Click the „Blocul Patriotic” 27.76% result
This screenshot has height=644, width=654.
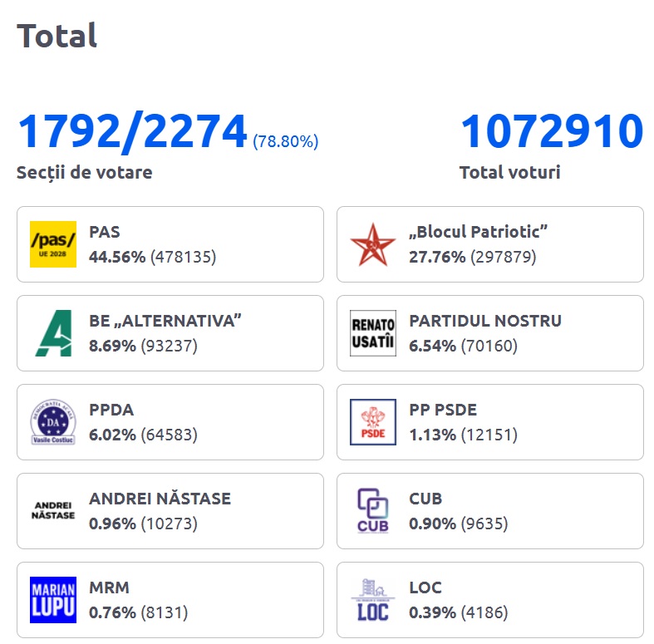(472, 257)
